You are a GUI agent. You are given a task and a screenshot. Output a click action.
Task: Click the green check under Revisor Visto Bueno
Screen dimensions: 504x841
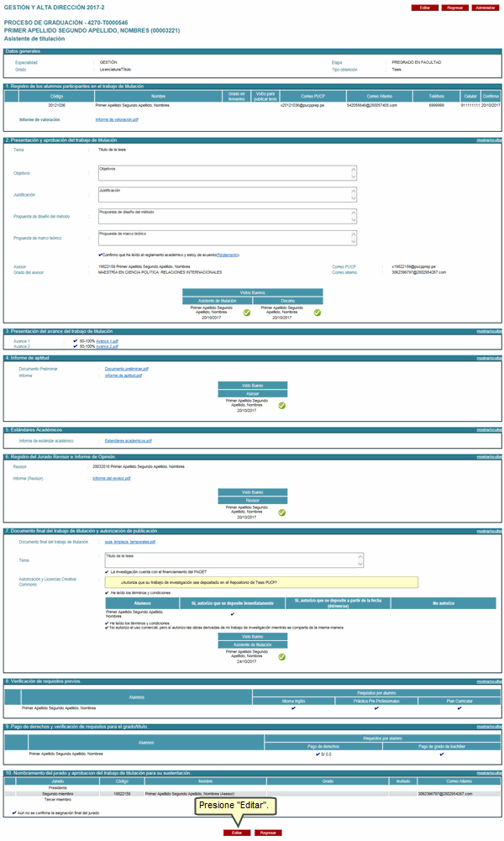pos(282,512)
